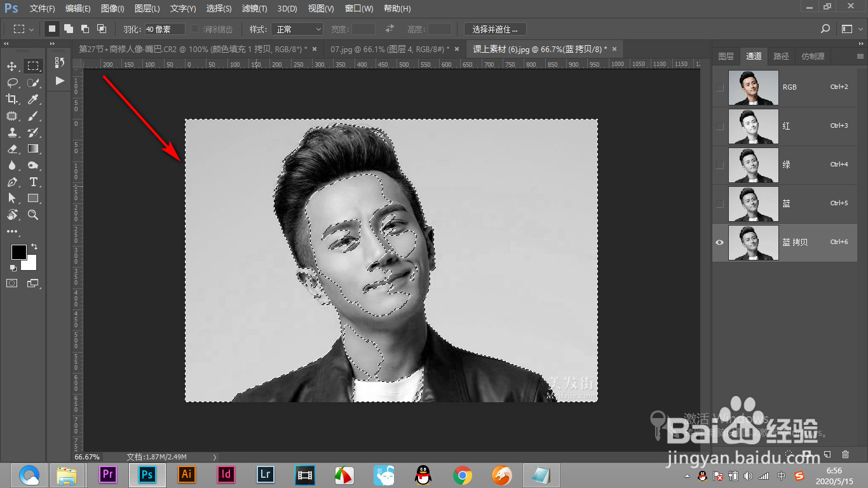Select the Clone Stamp tool
868x488 pixels.
click(x=11, y=132)
